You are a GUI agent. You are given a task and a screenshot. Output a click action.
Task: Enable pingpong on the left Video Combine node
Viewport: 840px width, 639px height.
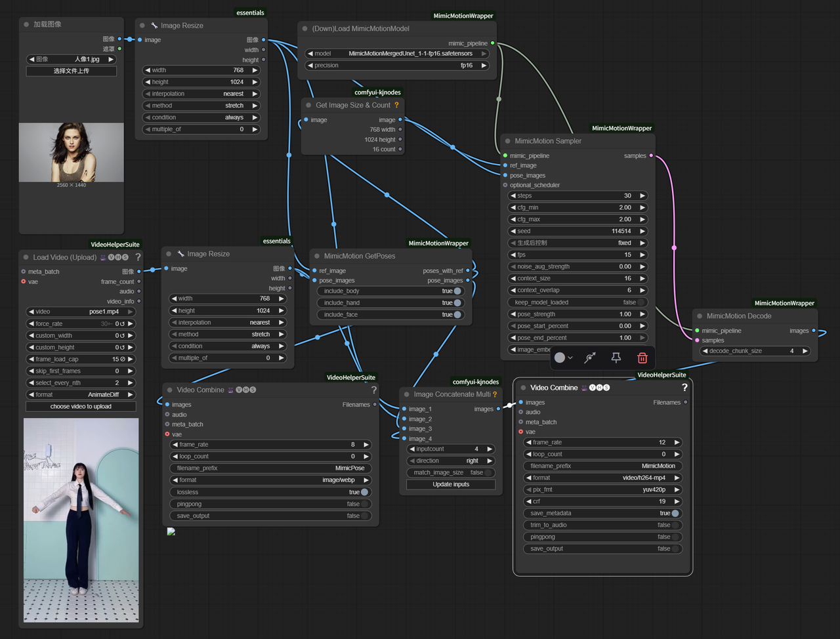click(x=365, y=504)
